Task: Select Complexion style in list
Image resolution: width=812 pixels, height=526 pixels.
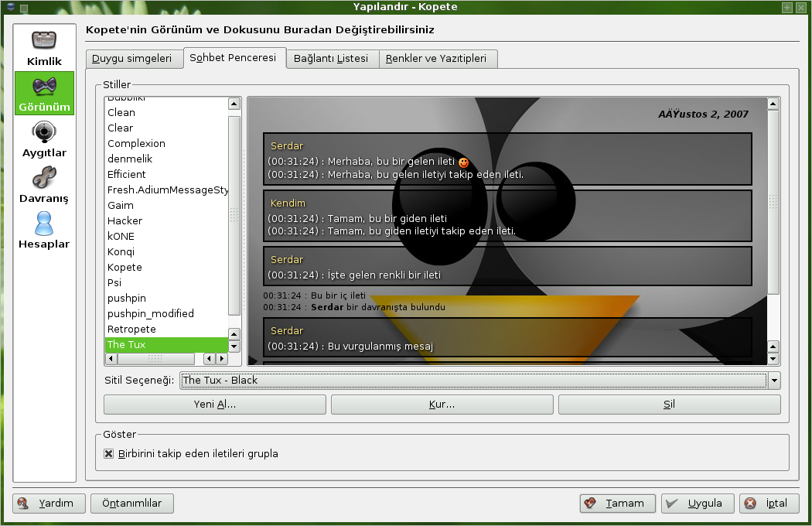Action: pyautogui.click(x=166, y=144)
